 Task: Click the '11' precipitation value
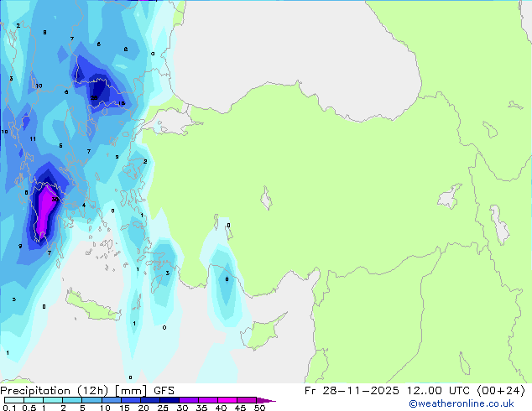[33, 138]
